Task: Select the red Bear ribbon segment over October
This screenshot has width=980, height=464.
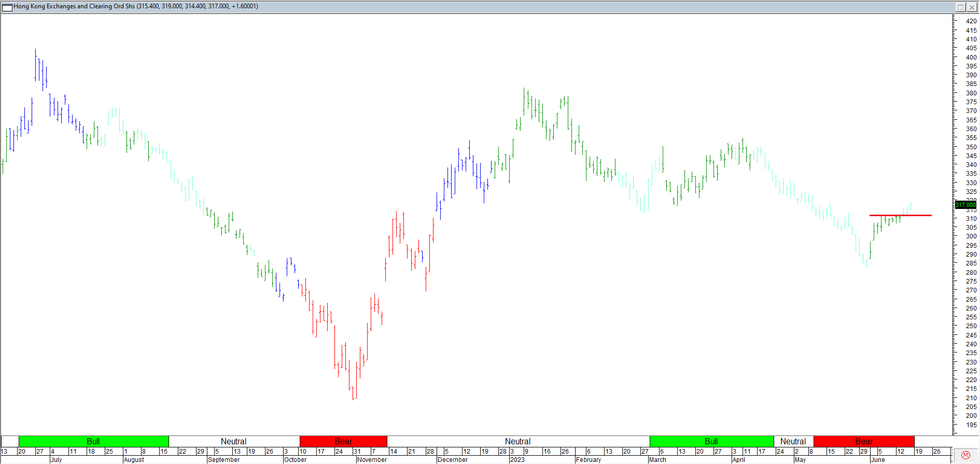Action: 343,441
